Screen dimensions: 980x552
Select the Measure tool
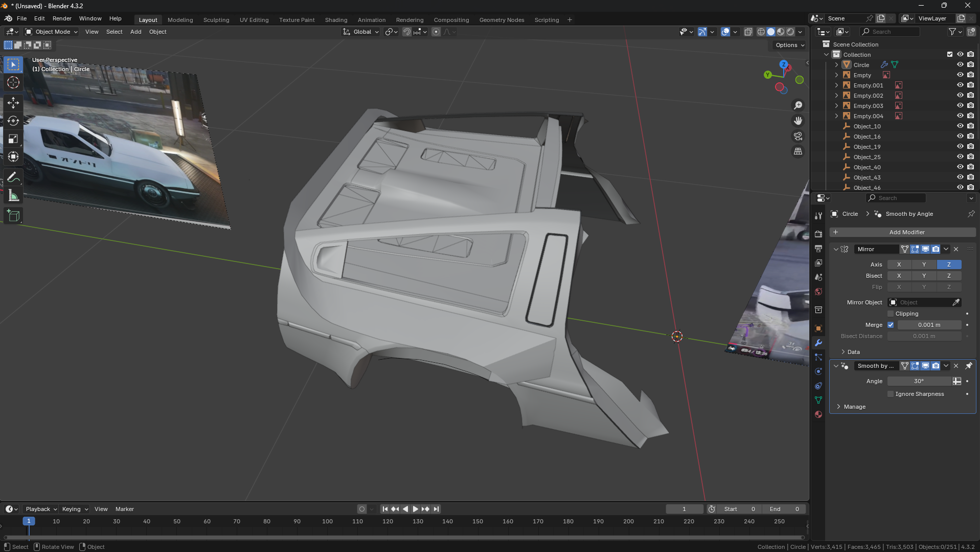click(13, 196)
